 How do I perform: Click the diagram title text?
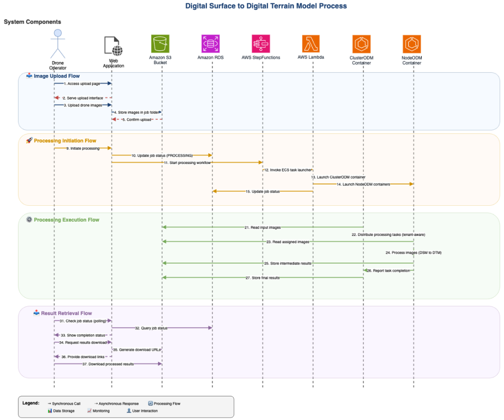(266, 6)
